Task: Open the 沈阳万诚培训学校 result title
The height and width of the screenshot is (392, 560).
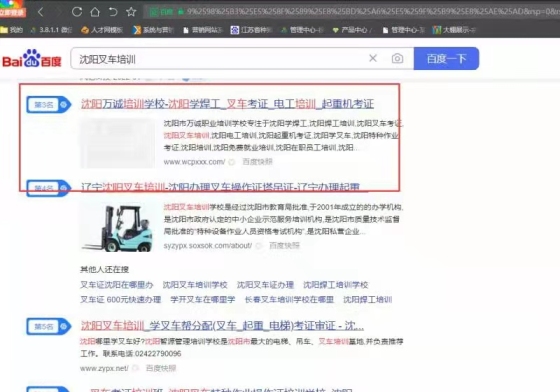Action: (x=227, y=104)
